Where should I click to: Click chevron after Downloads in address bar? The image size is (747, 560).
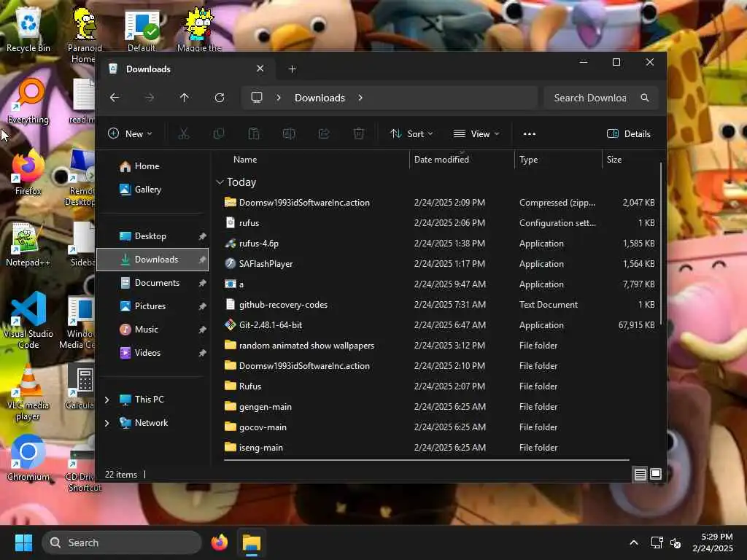click(x=360, y=98)
